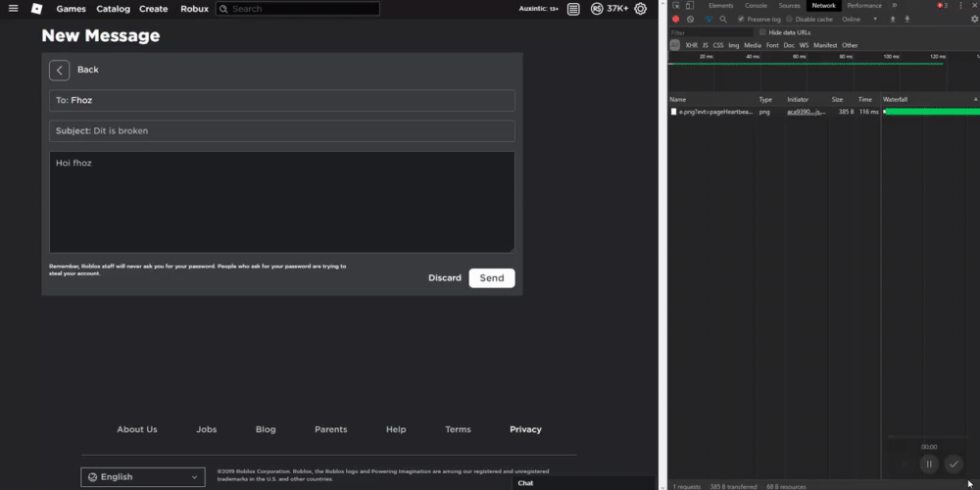Open the Create menu item
The image size is (980, 490).
[153, 9]
